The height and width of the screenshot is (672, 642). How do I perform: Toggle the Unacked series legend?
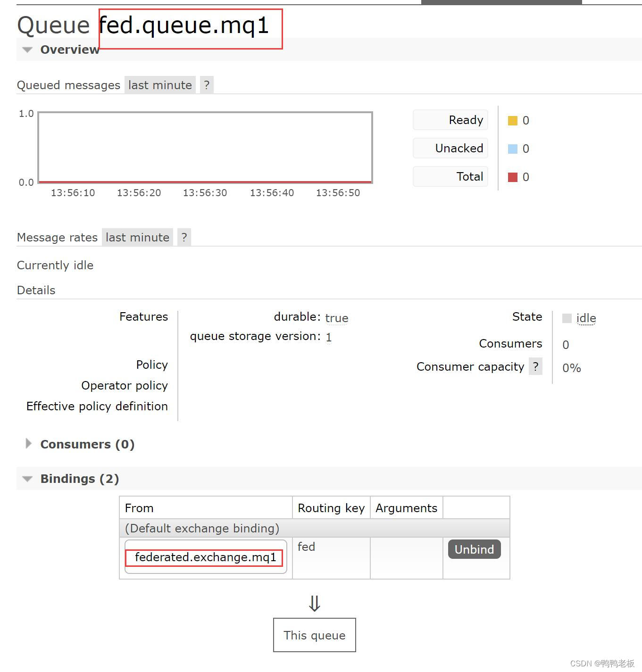(x=450, y=148)
